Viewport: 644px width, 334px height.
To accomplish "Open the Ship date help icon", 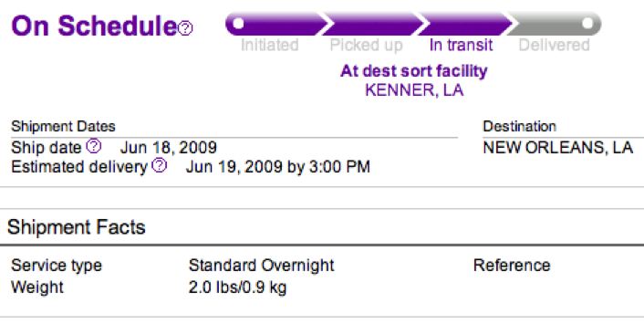I will pos(94,146).
